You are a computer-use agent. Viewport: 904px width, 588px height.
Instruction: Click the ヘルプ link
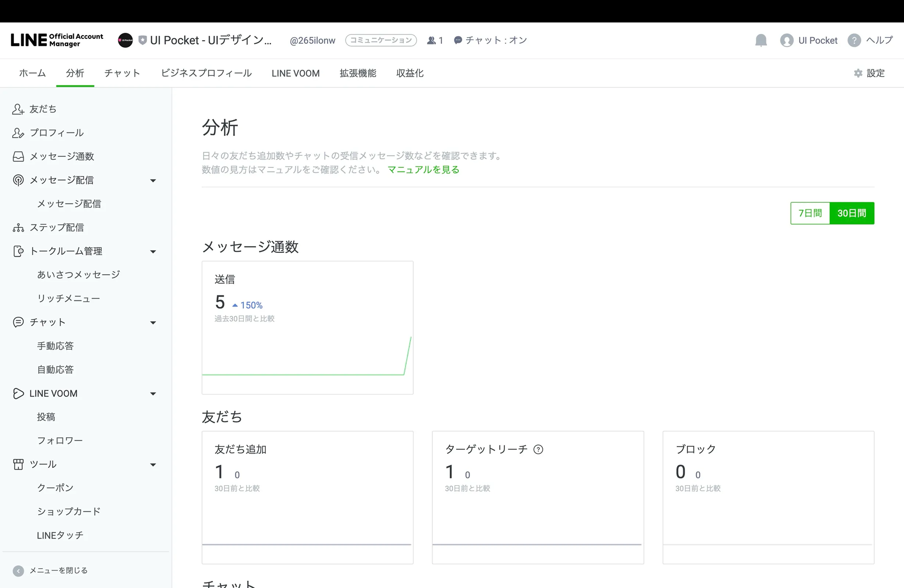880,40
